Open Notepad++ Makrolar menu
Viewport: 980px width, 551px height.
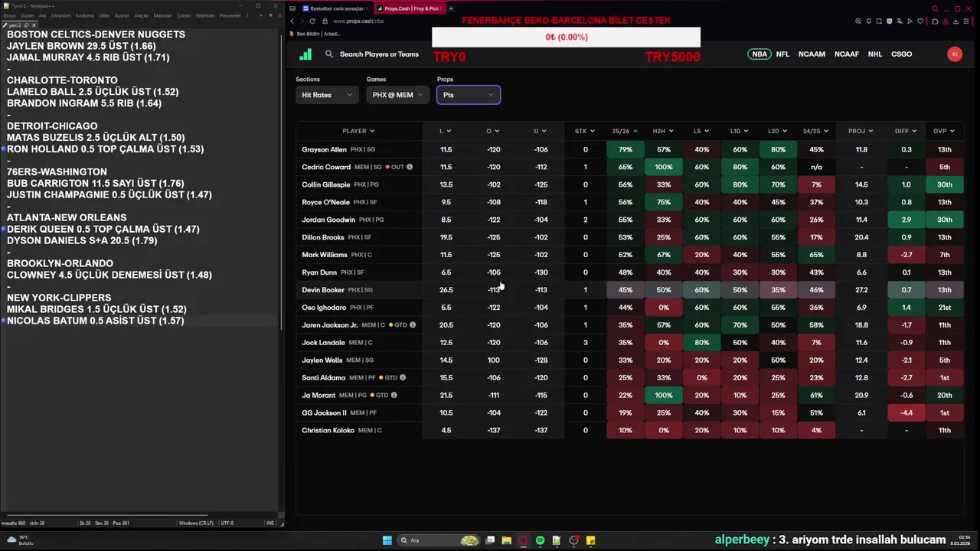(x=162, y=15)
